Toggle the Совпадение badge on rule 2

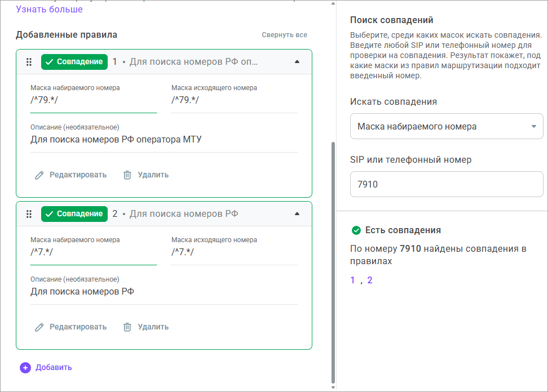[74, 214]
